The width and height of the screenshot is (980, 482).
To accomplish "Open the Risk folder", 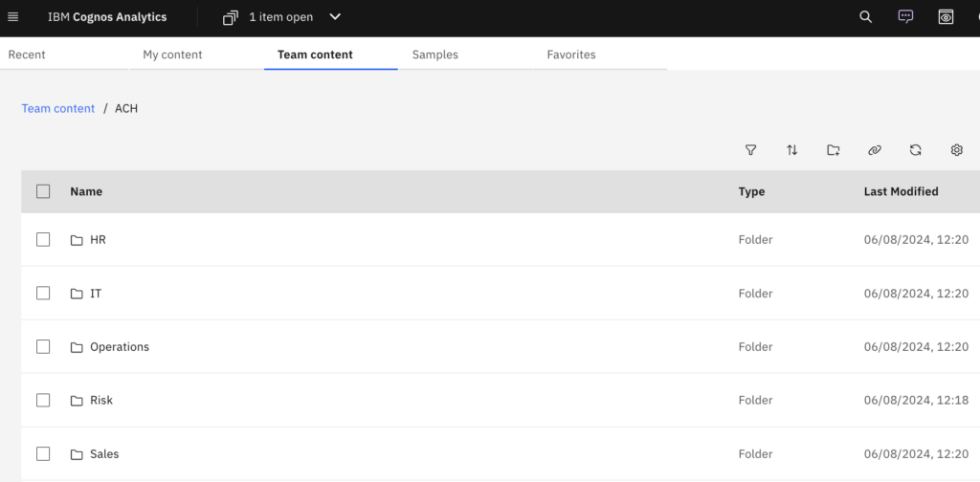I will coord(101,401).
